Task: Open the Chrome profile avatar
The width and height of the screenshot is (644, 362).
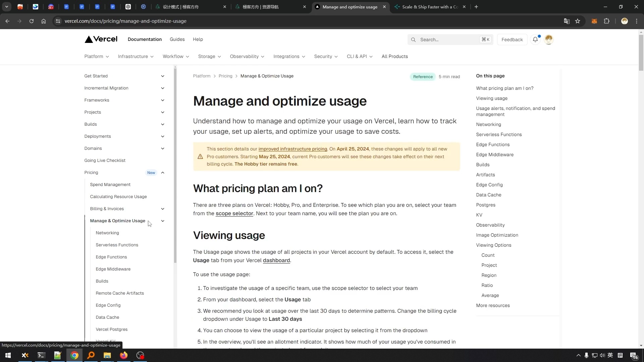Action: click(625, 21)
